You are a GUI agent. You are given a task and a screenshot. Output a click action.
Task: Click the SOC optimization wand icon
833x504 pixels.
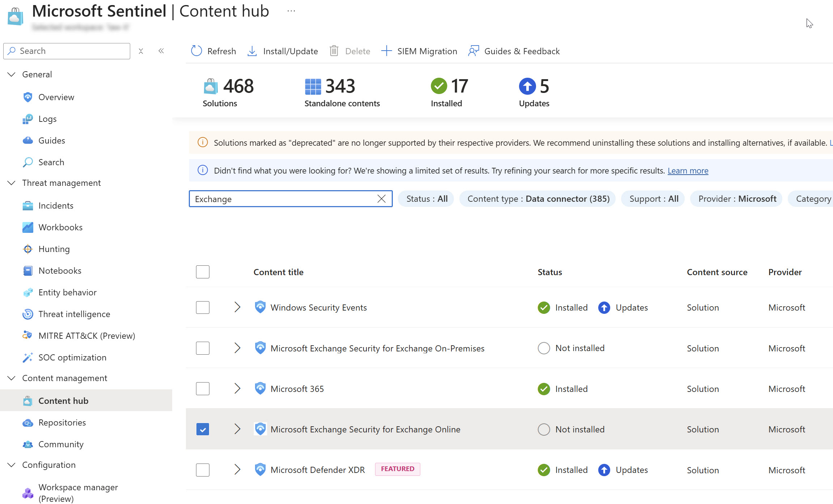click(x=28, y=358)
